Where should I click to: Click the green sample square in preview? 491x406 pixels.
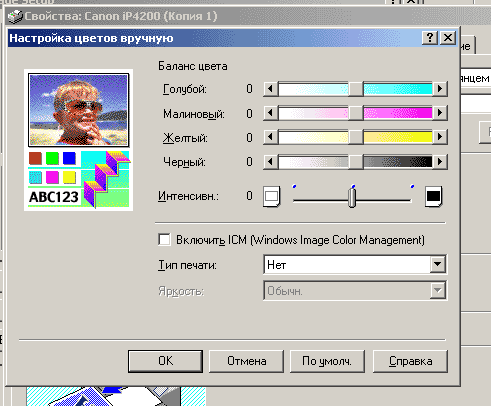click(52, 158)
